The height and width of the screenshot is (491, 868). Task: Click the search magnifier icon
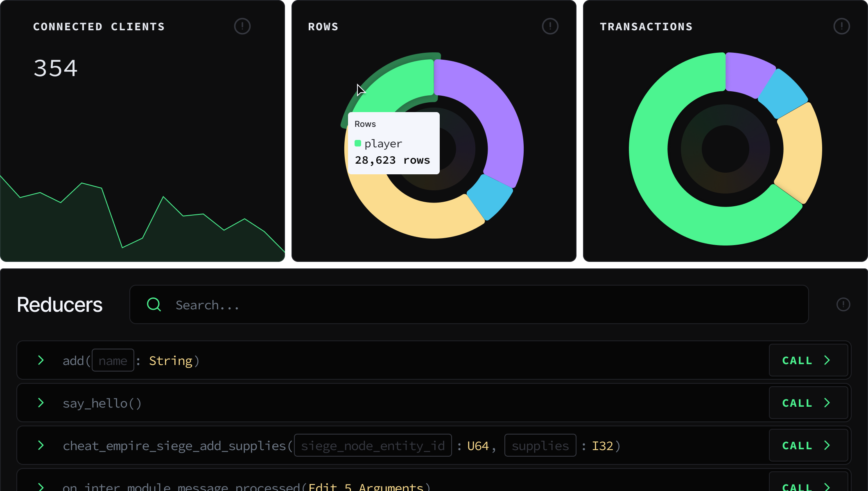(x=154, y=304)
